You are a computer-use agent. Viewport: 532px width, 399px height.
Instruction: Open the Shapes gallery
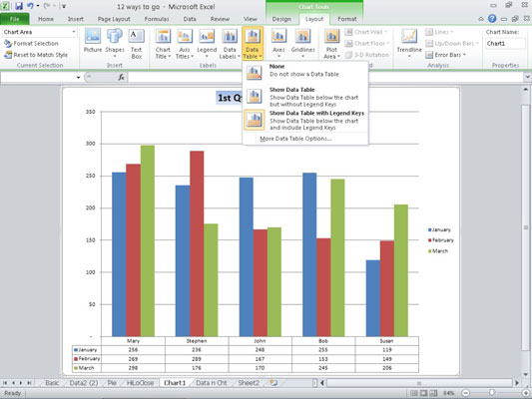(x=115, y=44)
